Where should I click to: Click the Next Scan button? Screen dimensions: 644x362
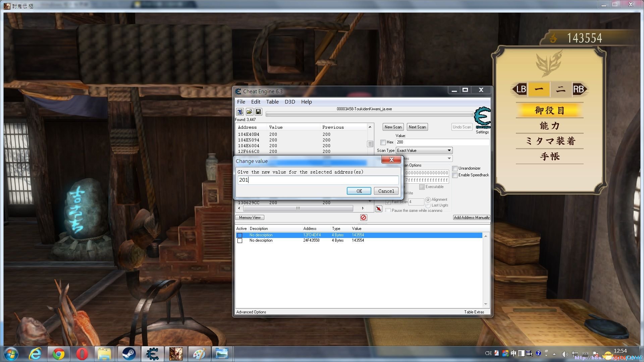[417, 127]
